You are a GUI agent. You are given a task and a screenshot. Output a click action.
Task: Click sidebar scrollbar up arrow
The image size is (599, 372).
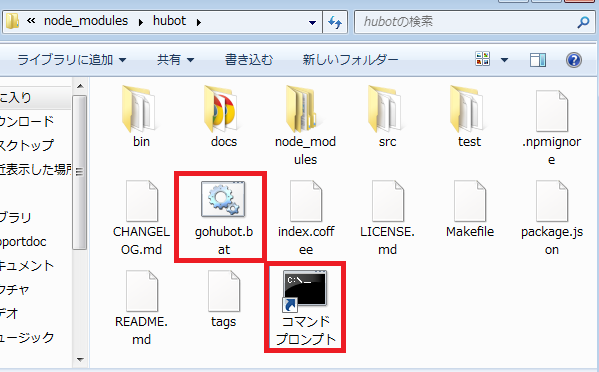tap(80, 86)
